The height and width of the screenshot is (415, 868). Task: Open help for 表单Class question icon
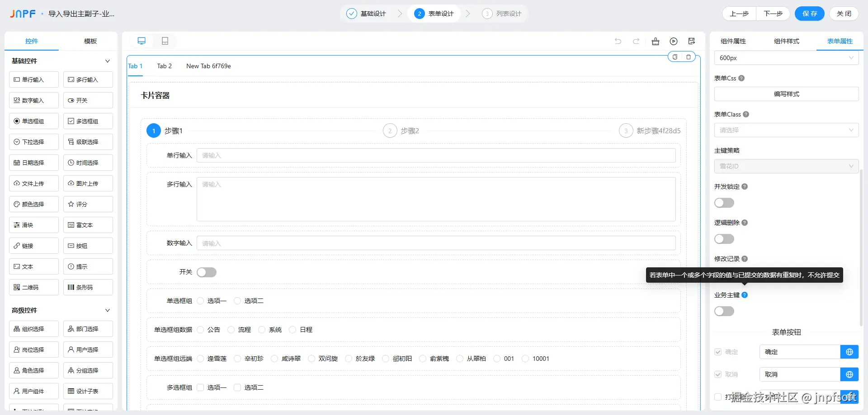(x=746, y=114)
